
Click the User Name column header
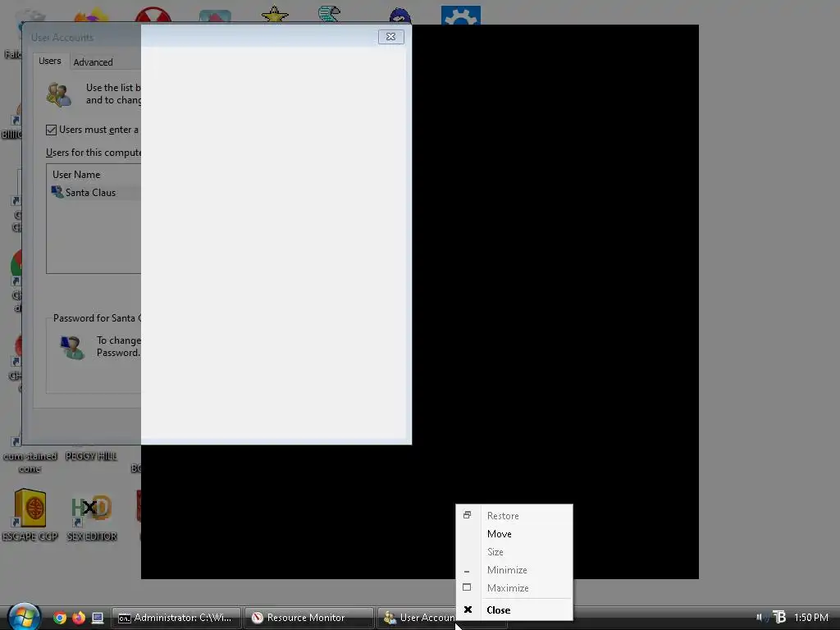[x=76, y=175]
